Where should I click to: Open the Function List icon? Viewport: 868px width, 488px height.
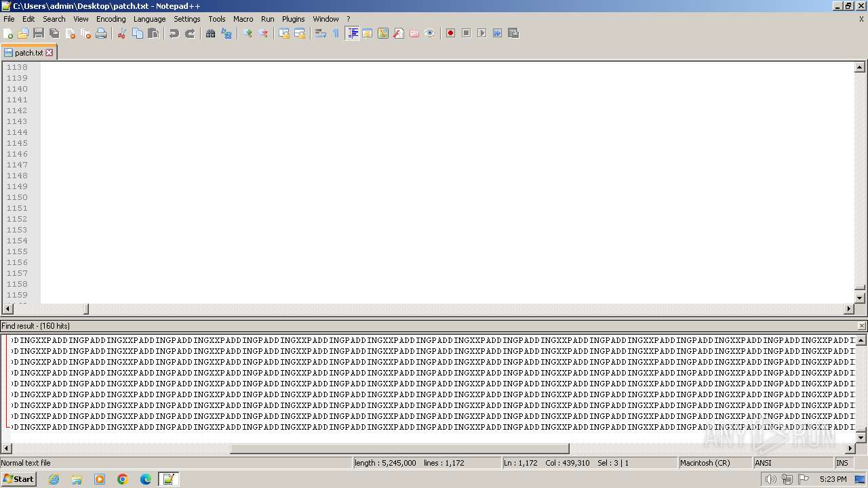399,33
